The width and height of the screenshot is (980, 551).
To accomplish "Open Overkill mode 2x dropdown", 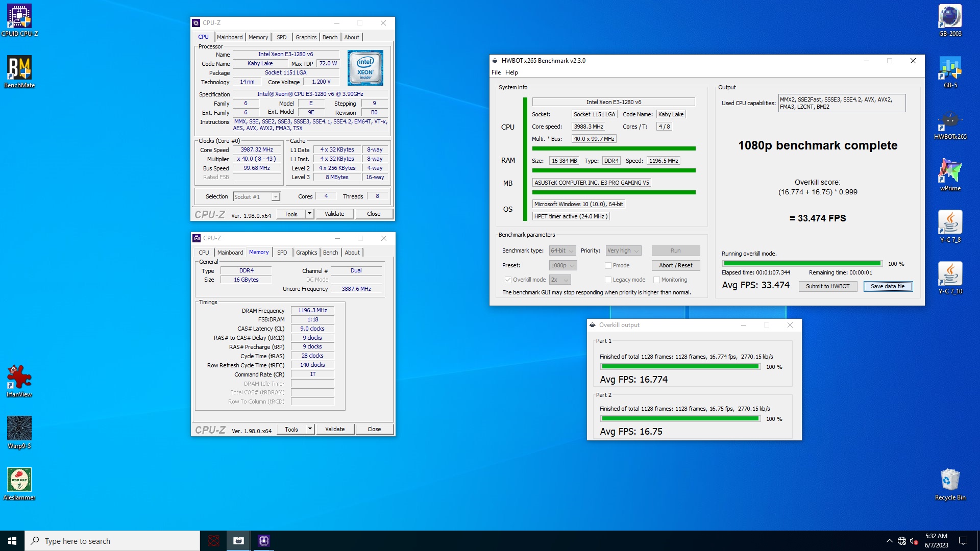I will pyautogui.click(x=560, y=280).
